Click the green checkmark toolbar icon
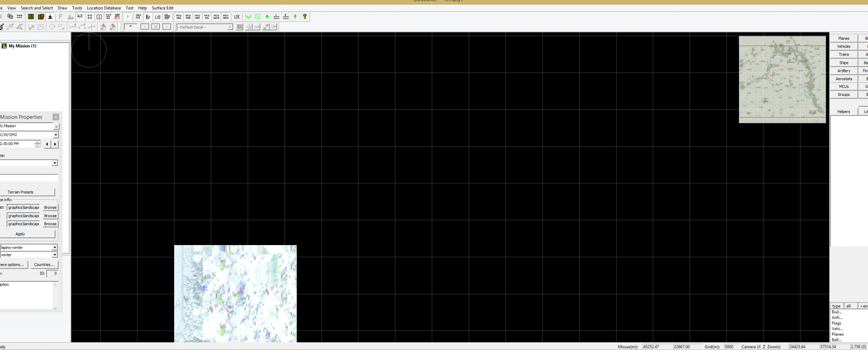This screenshot has width=868, height=350. (x=248, y=17)
